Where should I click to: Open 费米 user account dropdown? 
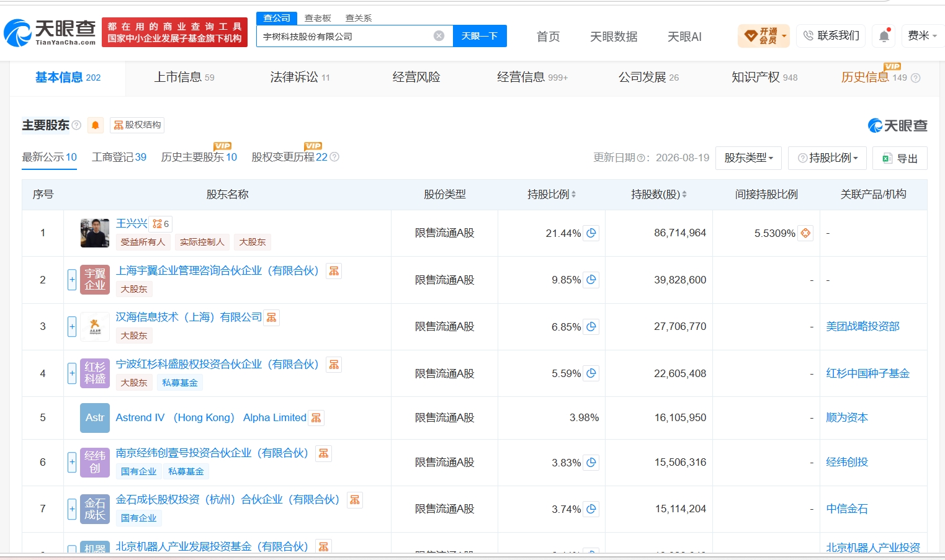922,36
